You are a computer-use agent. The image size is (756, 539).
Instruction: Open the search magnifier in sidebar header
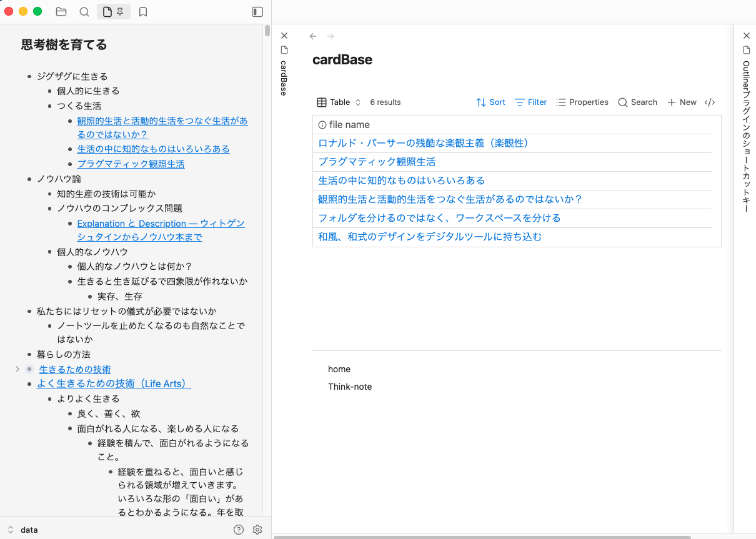[x=84, y=12]
